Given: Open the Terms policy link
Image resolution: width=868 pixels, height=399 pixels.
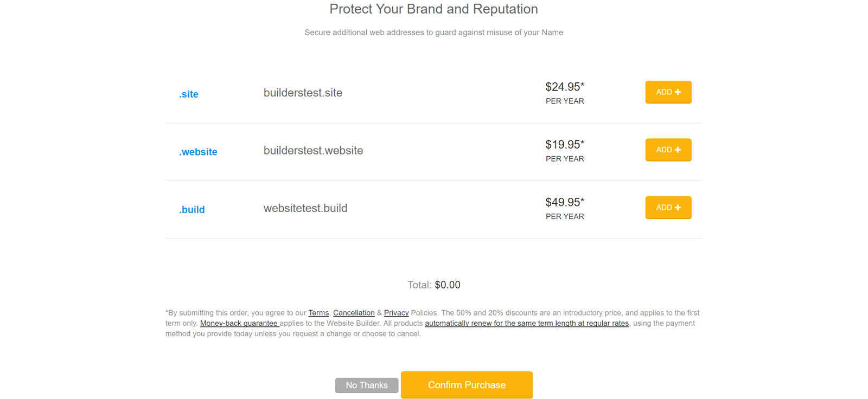Looking at the screenshot, I should click(x=318, y=313).
